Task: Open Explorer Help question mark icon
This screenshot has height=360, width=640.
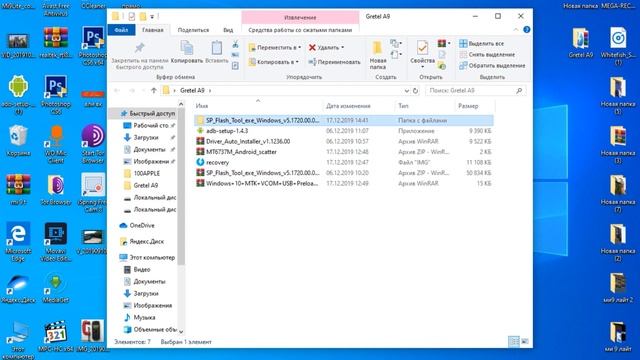Action: (527, 30)
